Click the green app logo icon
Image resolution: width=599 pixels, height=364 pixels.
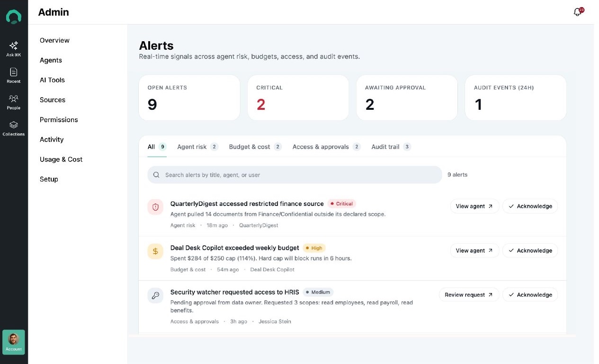(x=14, y=17)
